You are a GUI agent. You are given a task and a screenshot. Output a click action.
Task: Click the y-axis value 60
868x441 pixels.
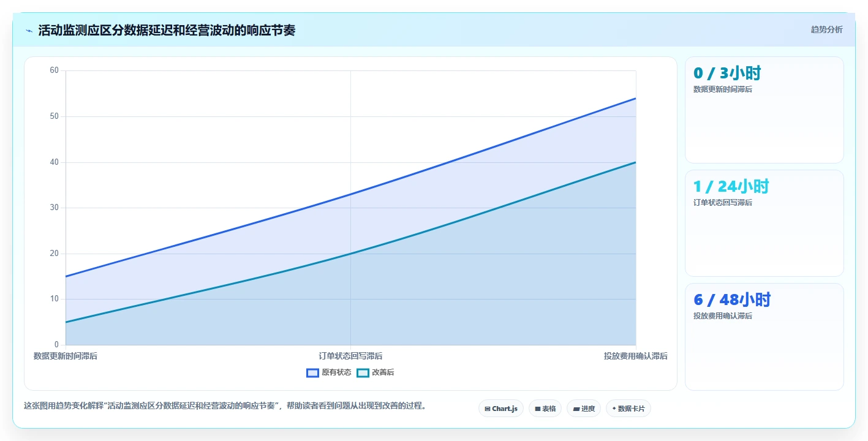click(54, 70)
